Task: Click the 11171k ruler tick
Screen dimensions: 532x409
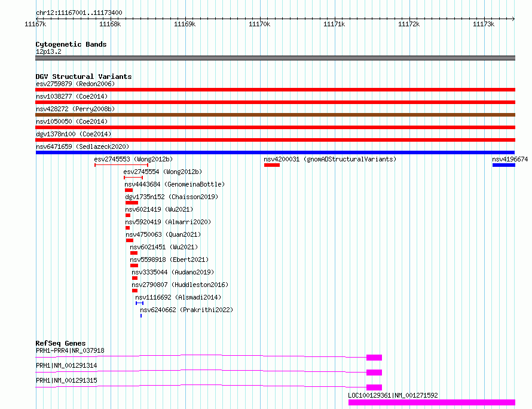Action: 334,24
